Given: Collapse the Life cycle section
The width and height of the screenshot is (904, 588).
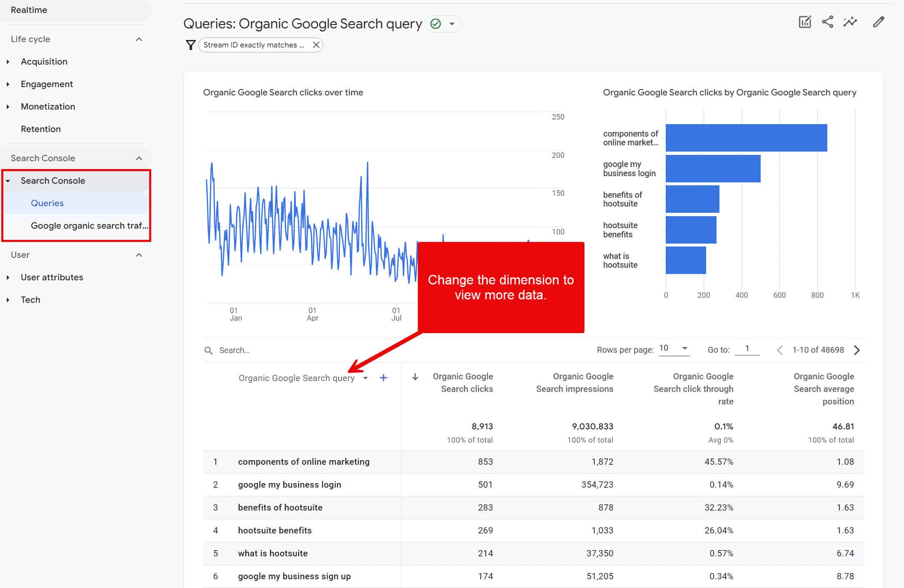Looking at the screenshot, I should pyautogui.click(x=139, y=39).
